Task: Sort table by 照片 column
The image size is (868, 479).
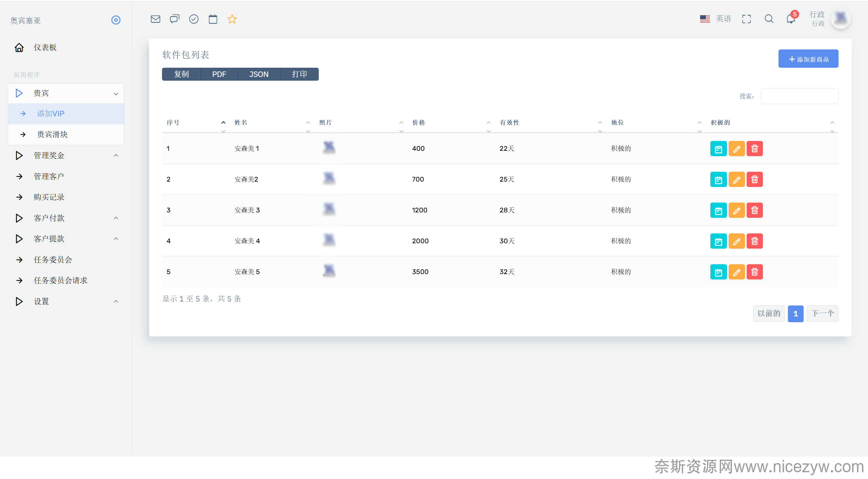Action: coord(361,123)
